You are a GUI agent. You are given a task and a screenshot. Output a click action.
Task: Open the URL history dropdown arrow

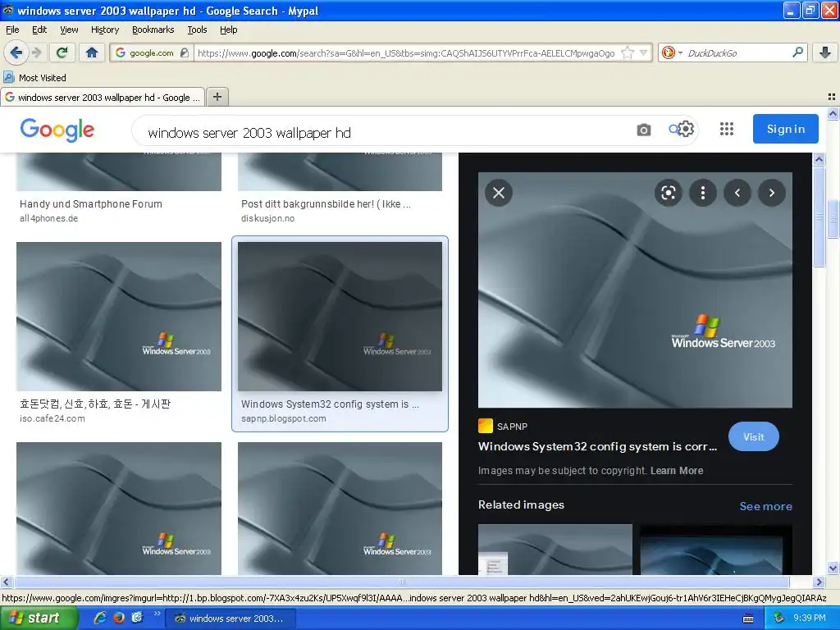(x=644, y=52)
